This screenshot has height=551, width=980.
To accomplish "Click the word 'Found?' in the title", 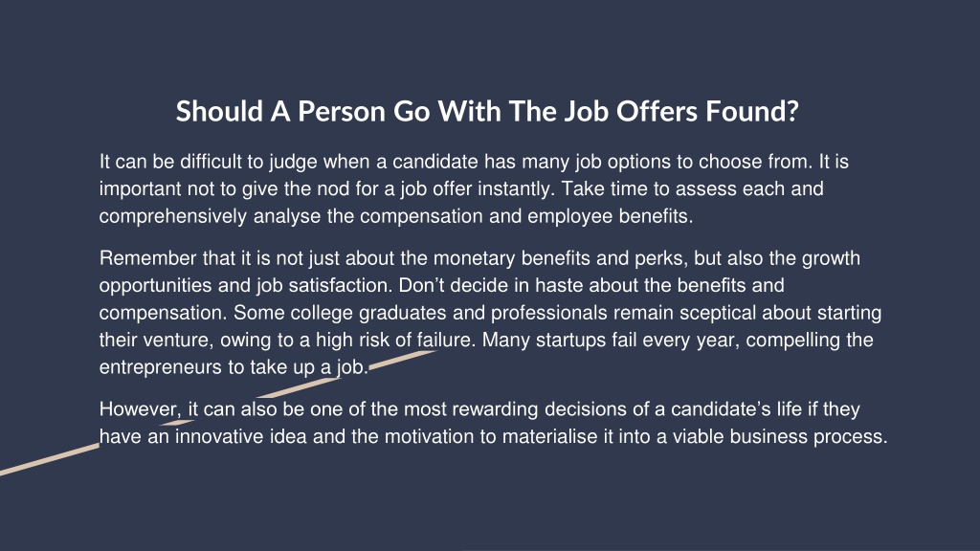I will pos(752,112).
